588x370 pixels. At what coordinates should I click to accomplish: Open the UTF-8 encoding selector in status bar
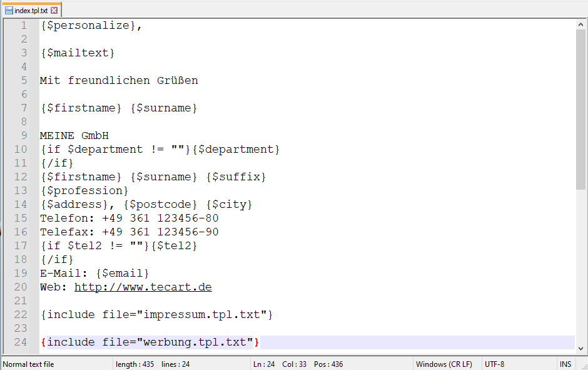coord(495,364)
